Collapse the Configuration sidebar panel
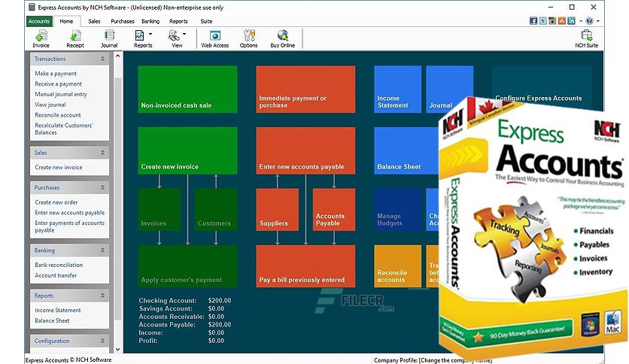 [x=102, y=341]
